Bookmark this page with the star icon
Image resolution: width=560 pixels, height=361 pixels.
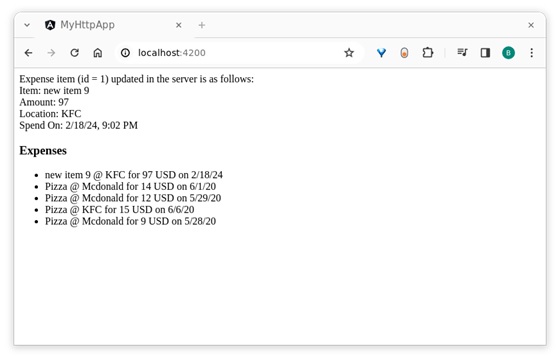click(x=349, y=53)
